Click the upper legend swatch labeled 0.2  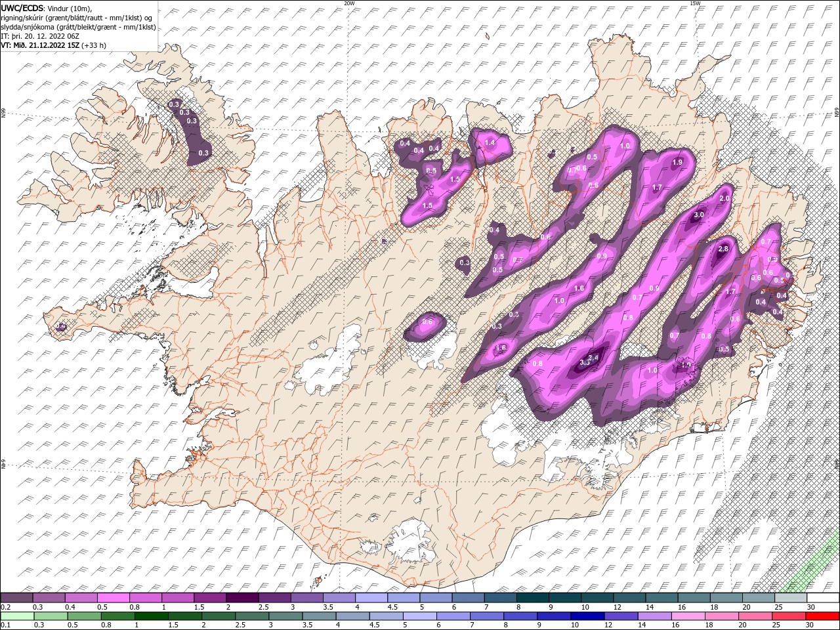pos(17,598)
